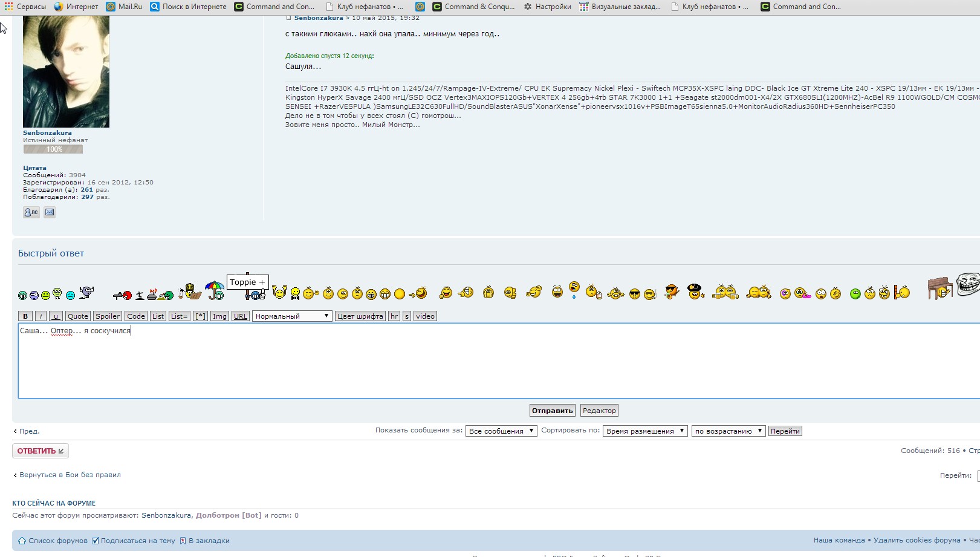Expand the Все сообщения dropdown
The image size is (980, 557).
(x=501, y=431)
